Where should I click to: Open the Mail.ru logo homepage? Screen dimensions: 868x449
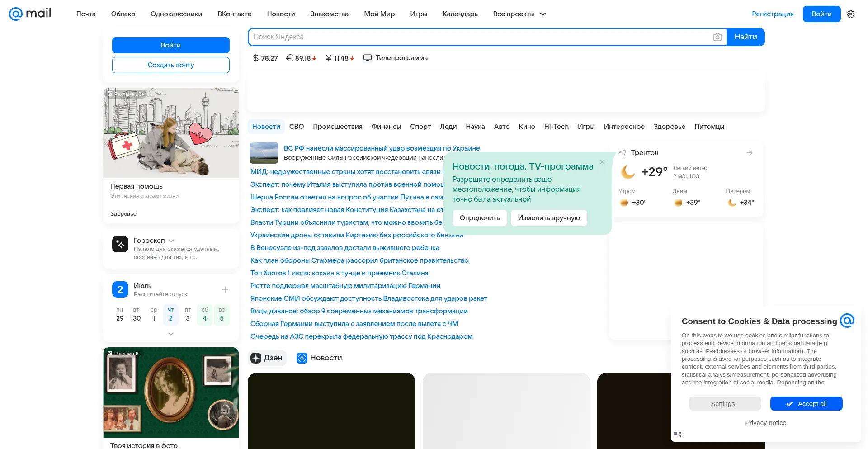30,14
